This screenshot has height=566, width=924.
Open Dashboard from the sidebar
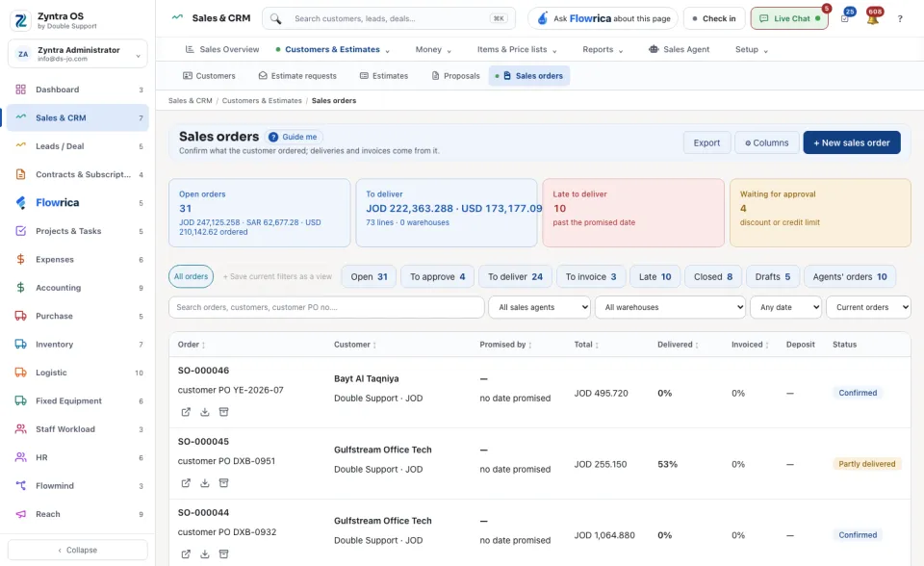click(x=78, y=90)
